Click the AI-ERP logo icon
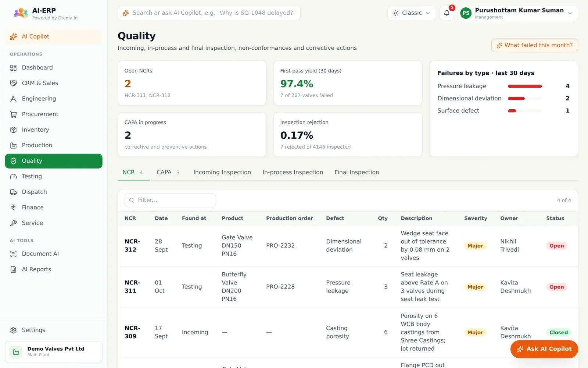 [x=21, y=13]
